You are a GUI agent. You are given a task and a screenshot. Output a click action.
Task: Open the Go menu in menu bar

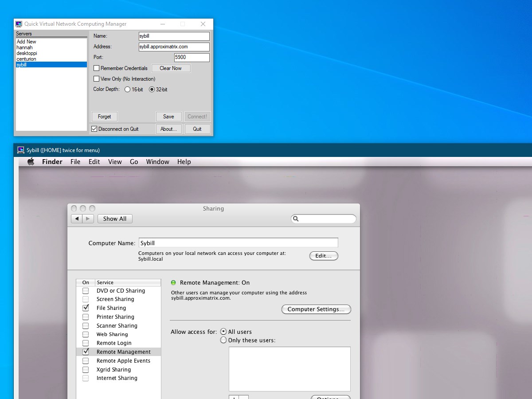pos(134,162)
